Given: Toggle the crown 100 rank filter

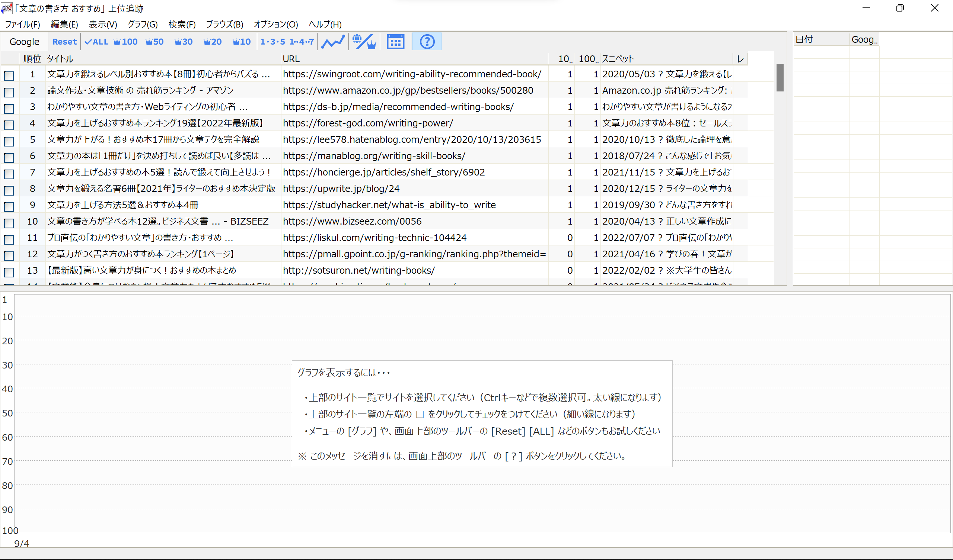Looking at the screenshot, I should (x=125, y=42).
